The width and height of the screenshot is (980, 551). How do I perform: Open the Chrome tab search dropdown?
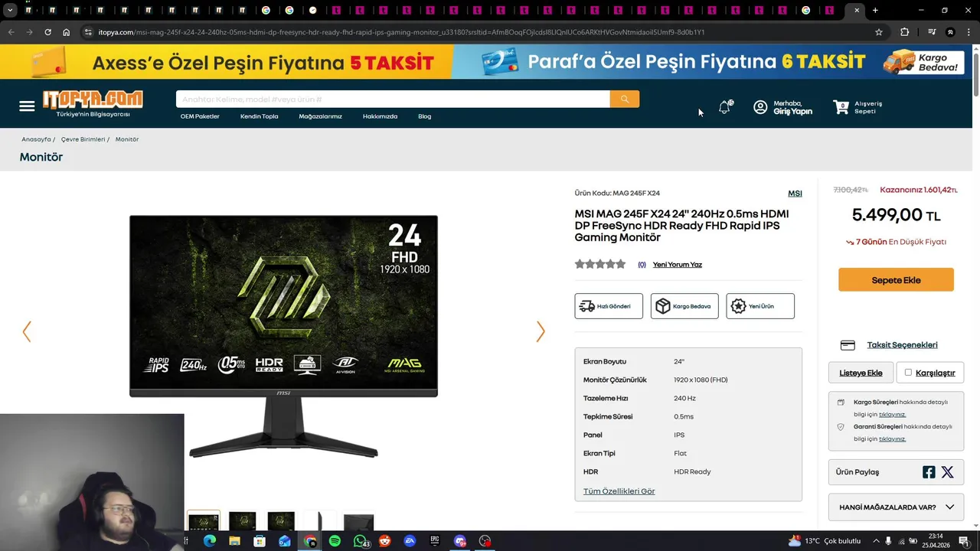pyautogui.click(x=10, y=10)
